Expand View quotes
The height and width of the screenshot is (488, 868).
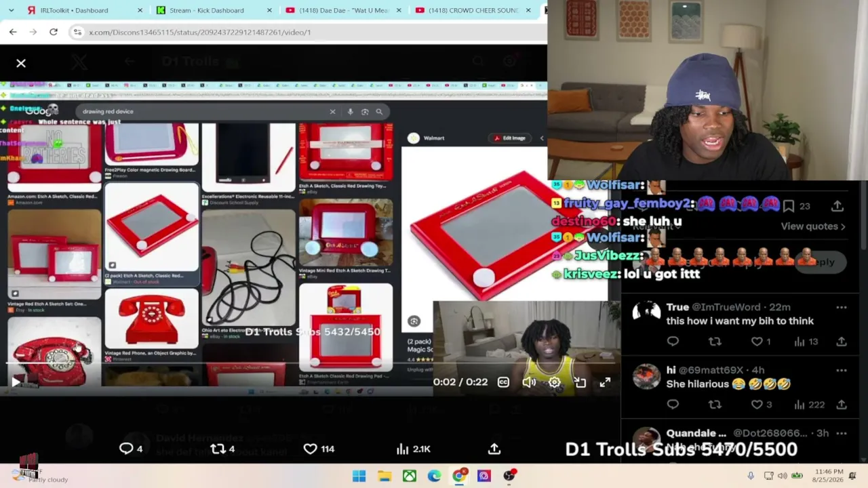coord(813,226)
